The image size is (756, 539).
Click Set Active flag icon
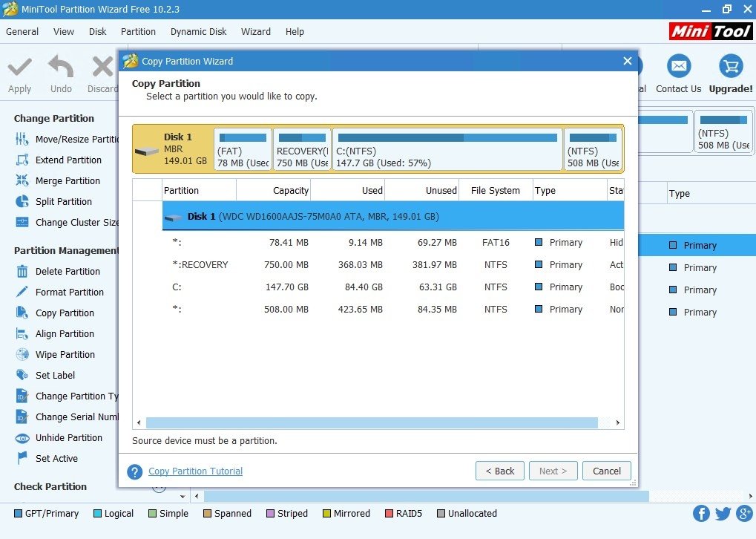tap(22, 458)
